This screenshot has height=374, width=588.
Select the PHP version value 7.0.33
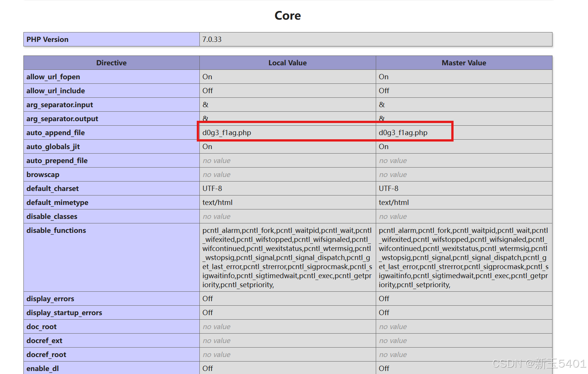pos(212,39)
